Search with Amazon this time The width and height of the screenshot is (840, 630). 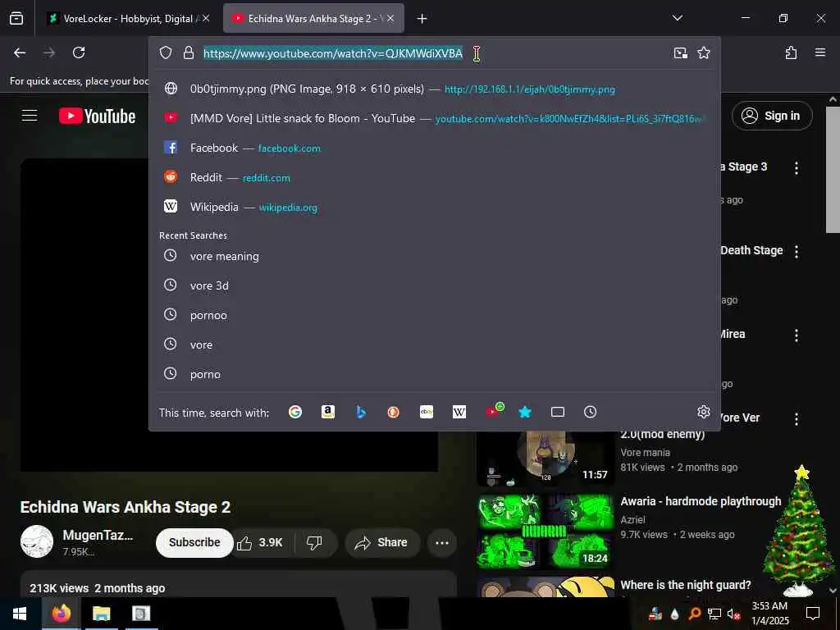328,412
